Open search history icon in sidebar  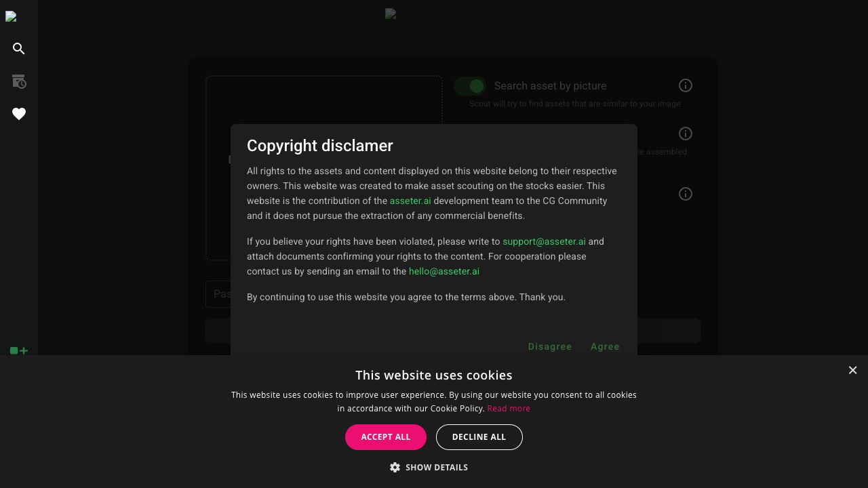point(19,81)
